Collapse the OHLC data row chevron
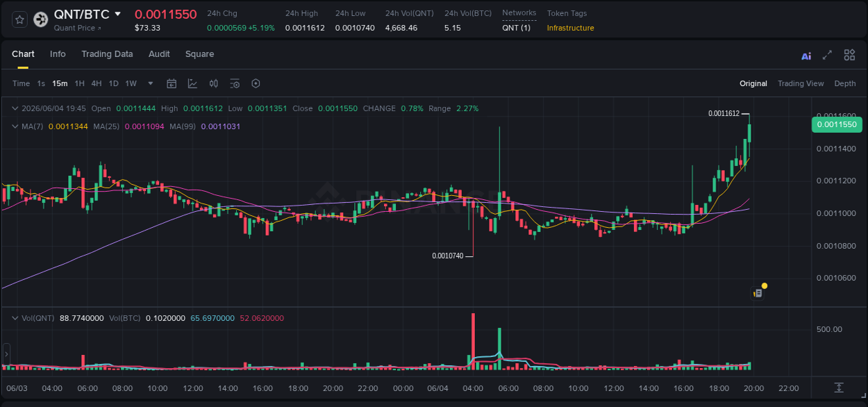The image size is (868, 407). pyautogui.click(x=15, y=108)
